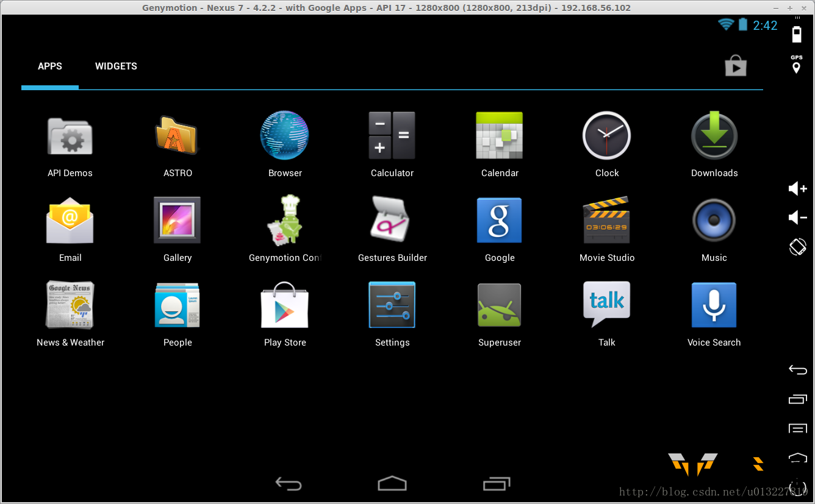Click the Genymotion sidebar home button
This screenshot has width=815, height=504.
tap(798, 458)
